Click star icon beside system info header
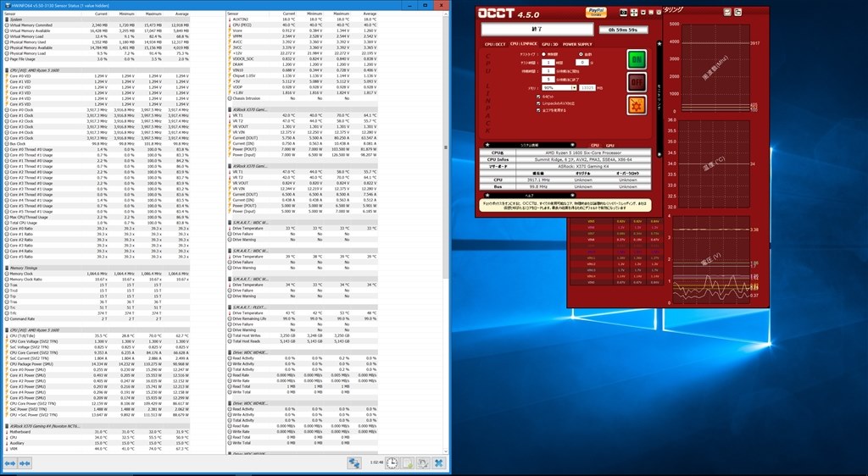This screenshot has height=476, width=868. 487,145
